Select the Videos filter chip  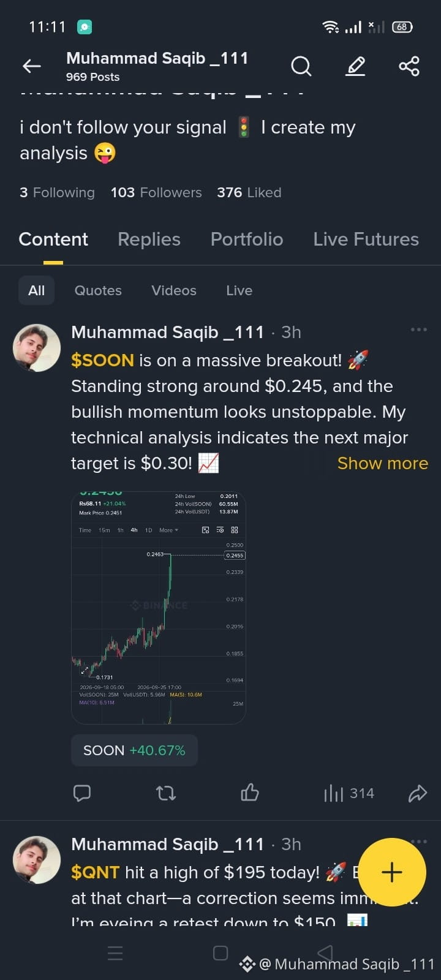pos(174,290)
